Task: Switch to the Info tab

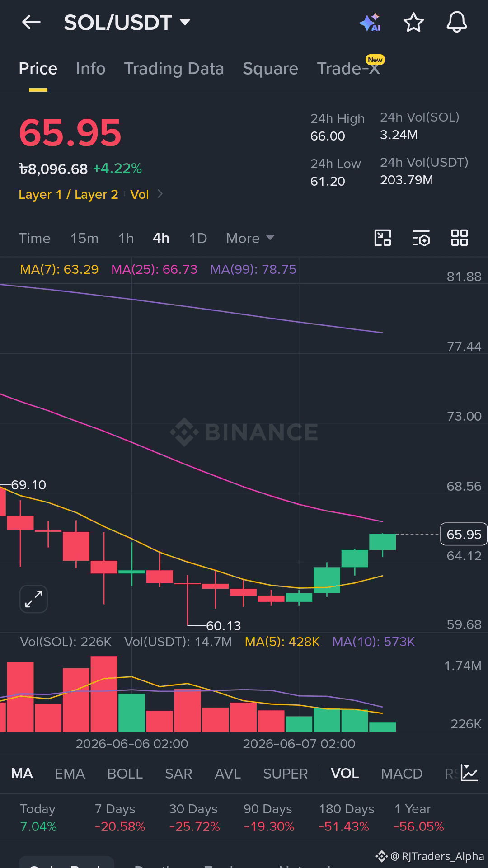Action: click(x=91, y=69)
